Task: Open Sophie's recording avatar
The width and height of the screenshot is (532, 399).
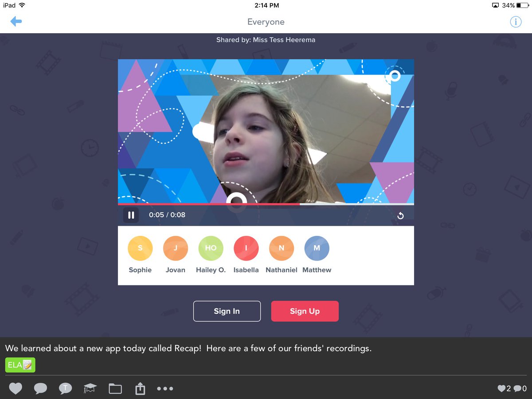Action: pos(140,248)
